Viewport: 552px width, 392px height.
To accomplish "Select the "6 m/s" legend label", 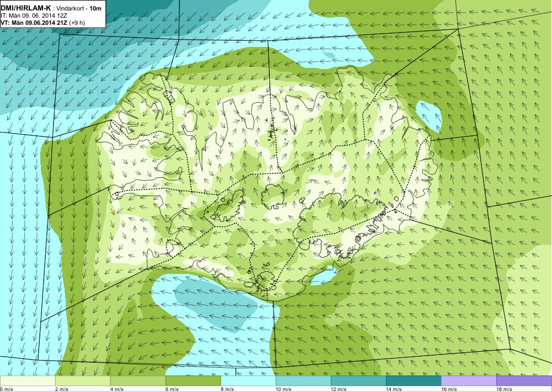I will [172, 389].
